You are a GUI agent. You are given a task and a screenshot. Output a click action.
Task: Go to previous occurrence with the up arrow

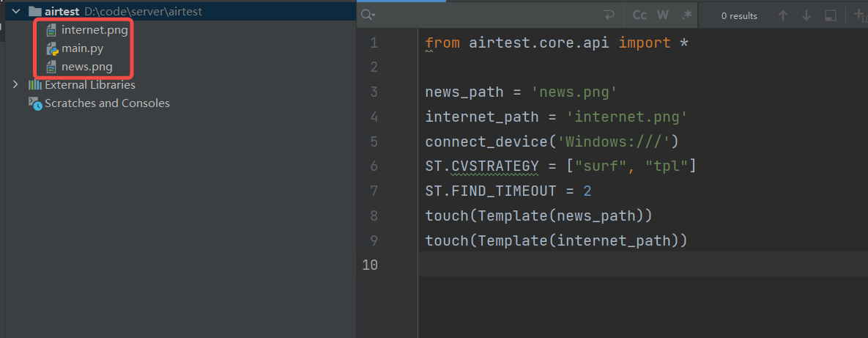783,16
